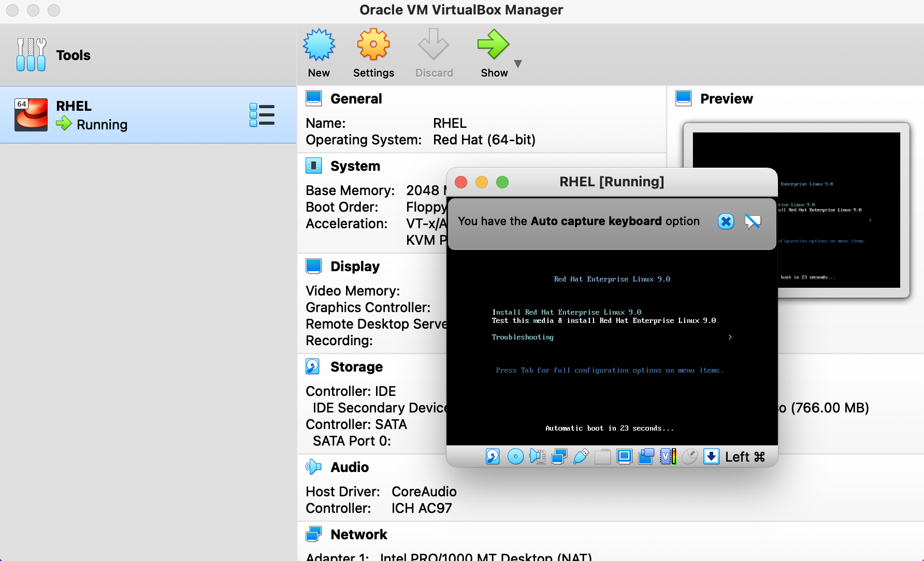Click recording icon in VM status bar

[646, 456]
